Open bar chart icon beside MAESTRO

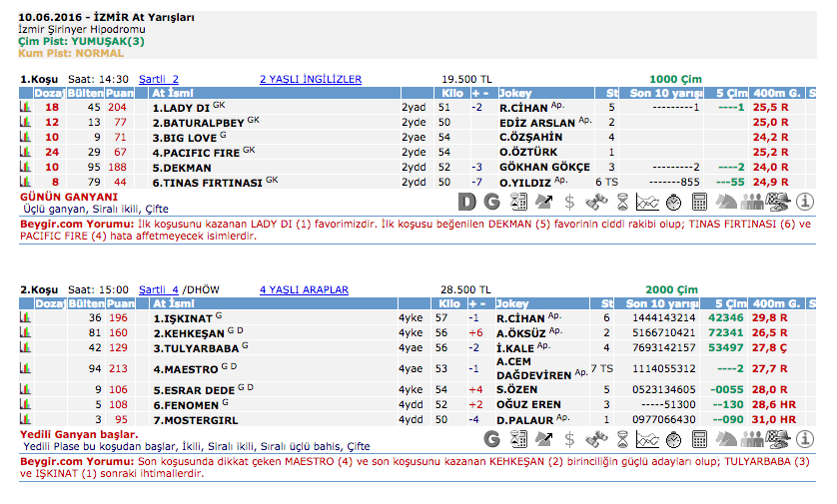(26, 369)
